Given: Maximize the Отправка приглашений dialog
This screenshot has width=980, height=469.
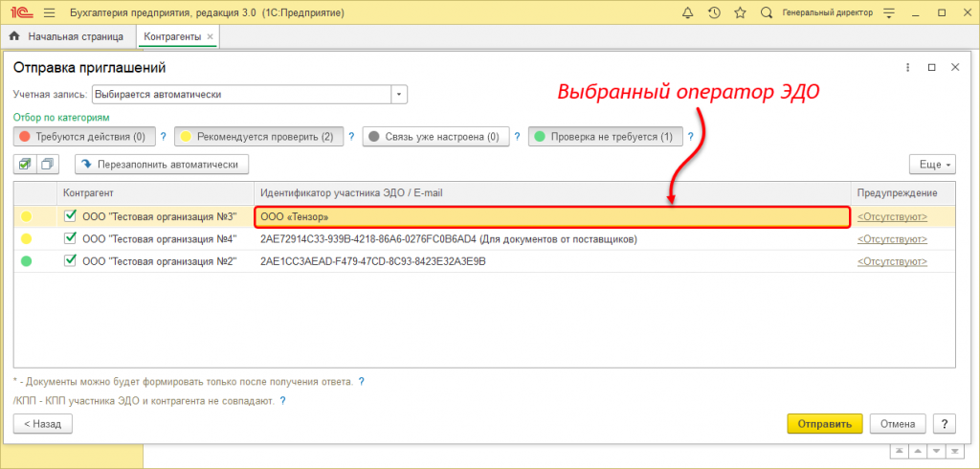Looking at the screenshot, I should click(932, 68).
